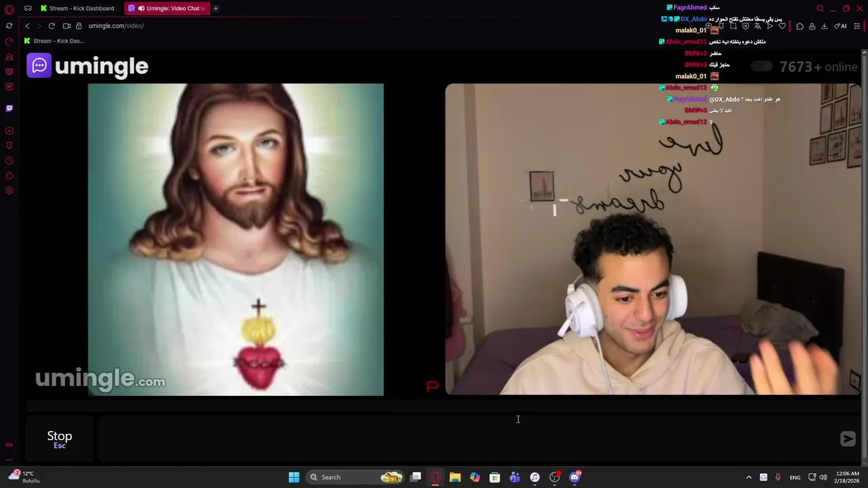
Task: Open snapshot tool in address bar
Action: pyautogui.click(x=733, y=26)
